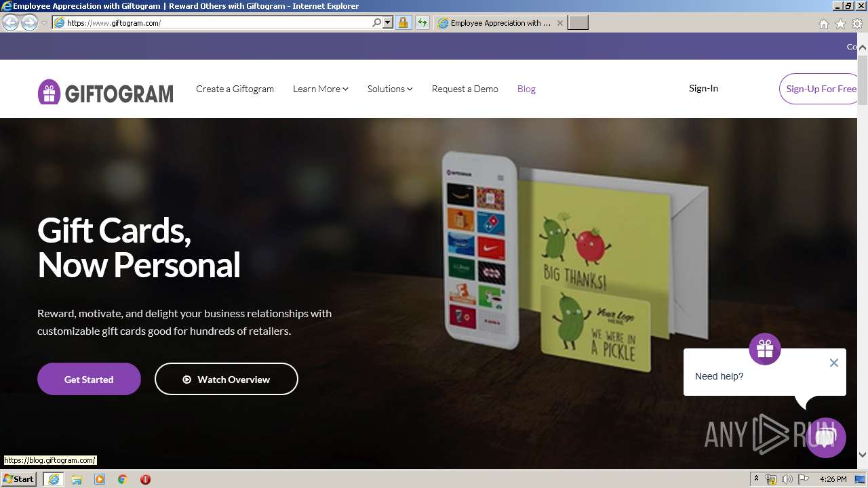The height and width of the screenshot is (488, 868).
Task: Click the browser Back arrow button
Action: (x=10, y=22)
